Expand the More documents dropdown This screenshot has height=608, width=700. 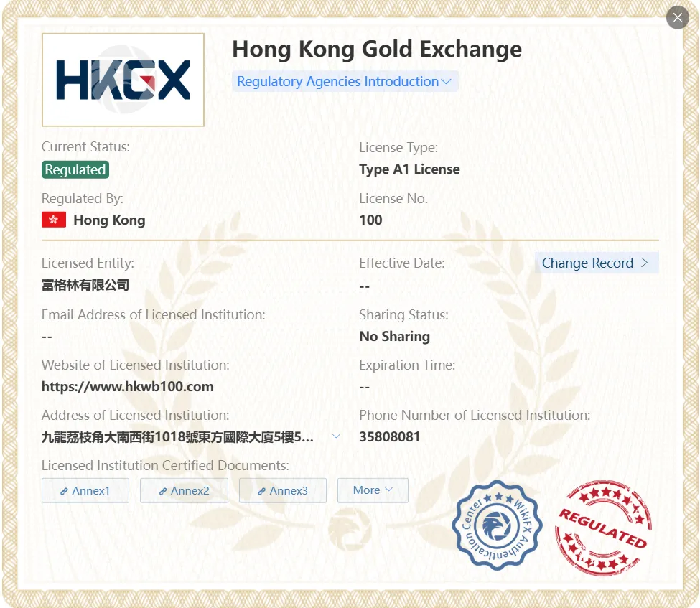373,490
